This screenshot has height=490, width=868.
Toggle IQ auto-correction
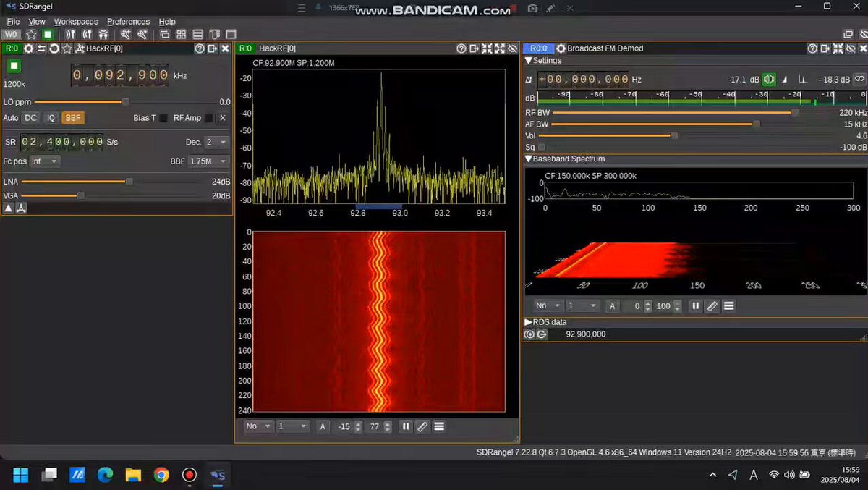[x=51, y=118]
